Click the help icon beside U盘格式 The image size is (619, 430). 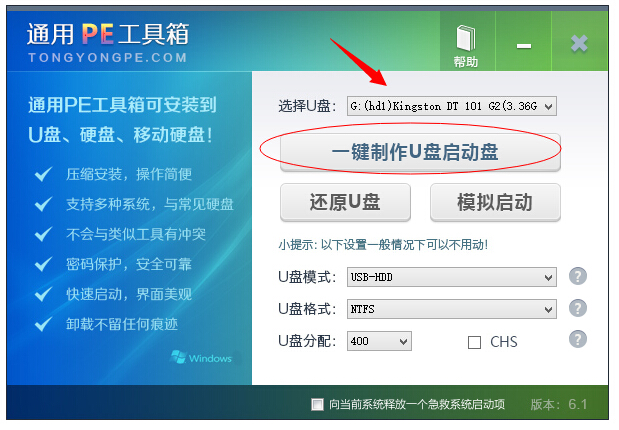pos(578,308)
